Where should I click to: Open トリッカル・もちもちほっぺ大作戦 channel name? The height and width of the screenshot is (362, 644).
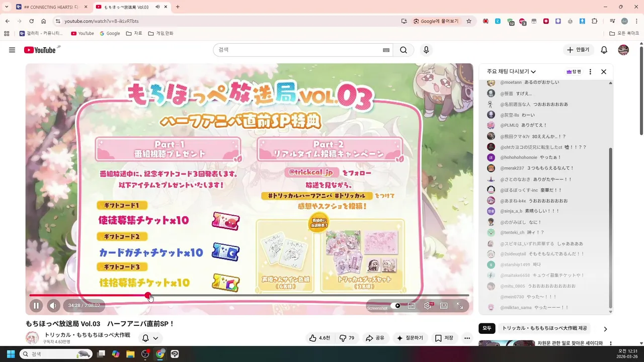click(x=88, y=335)
